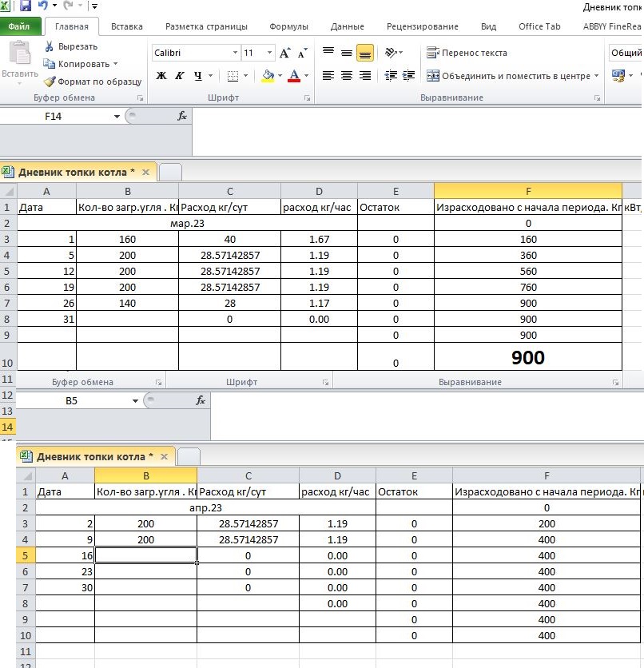Screen dimensions: 644x668
Task: Click the decrease font size icon
Action: point(301,54)
